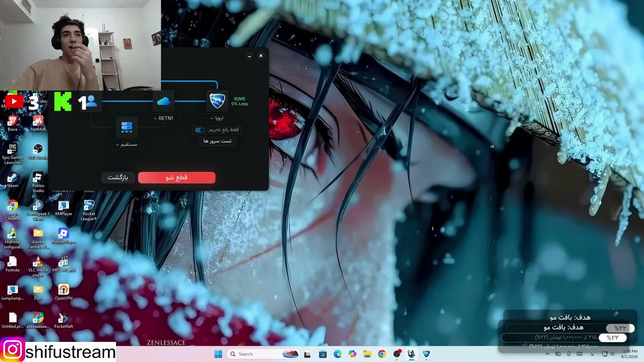The height and width of the screenshot is (362, 644).
Task: Click the 92MS ping value
Action: [239, 99]
